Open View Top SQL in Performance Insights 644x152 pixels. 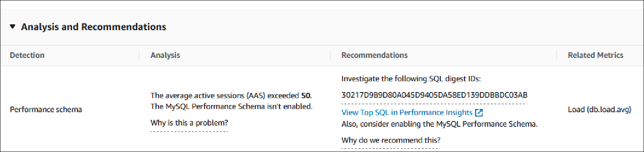pyautogui.click(x=407, y=113)
